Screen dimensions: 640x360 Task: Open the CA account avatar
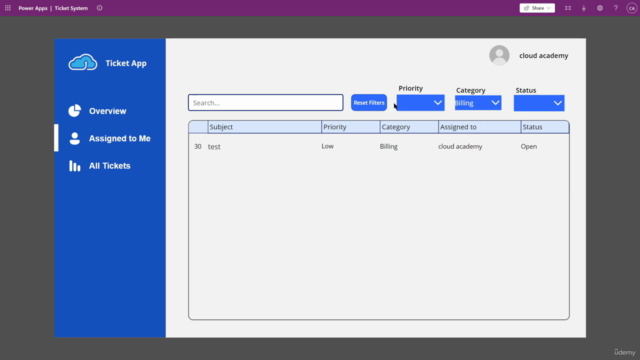(x=631, y=8)
